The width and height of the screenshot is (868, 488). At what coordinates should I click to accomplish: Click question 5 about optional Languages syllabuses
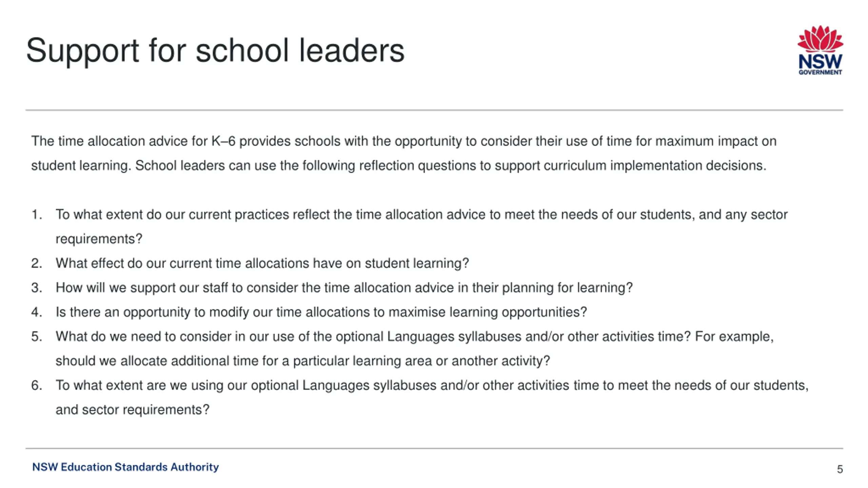click(415, 349)
